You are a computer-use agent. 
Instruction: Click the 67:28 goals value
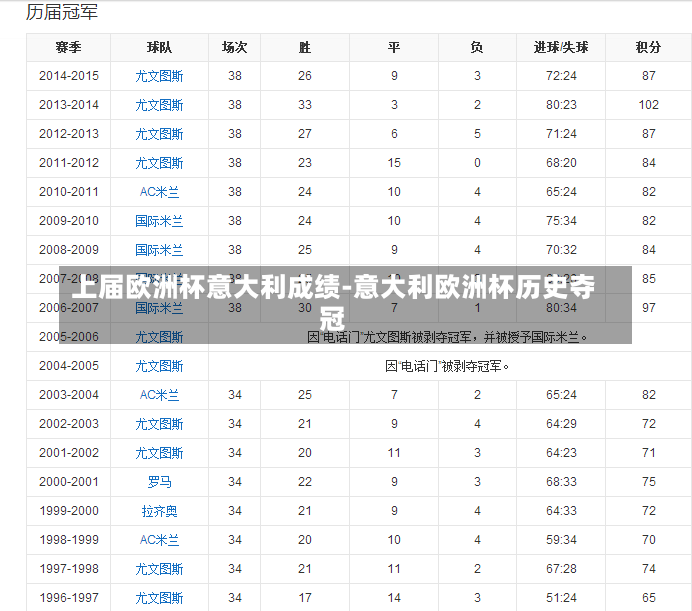point(561,569)
